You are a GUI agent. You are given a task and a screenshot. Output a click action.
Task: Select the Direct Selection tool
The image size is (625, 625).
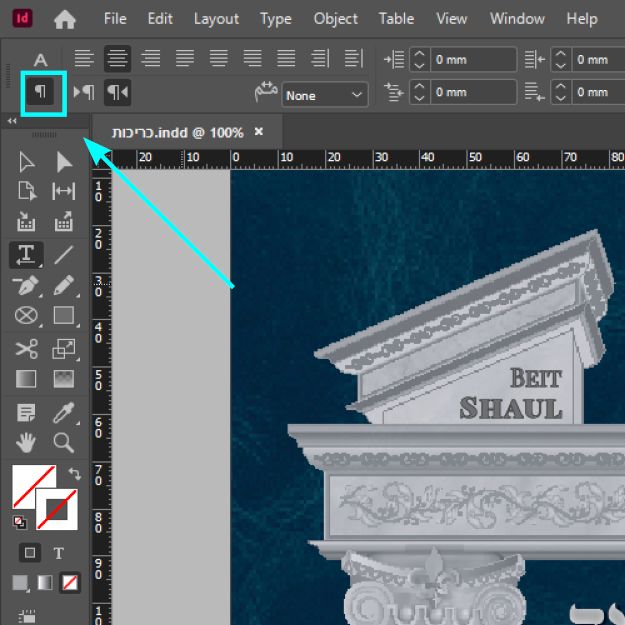pyautogui.click(x=63, y=162)
